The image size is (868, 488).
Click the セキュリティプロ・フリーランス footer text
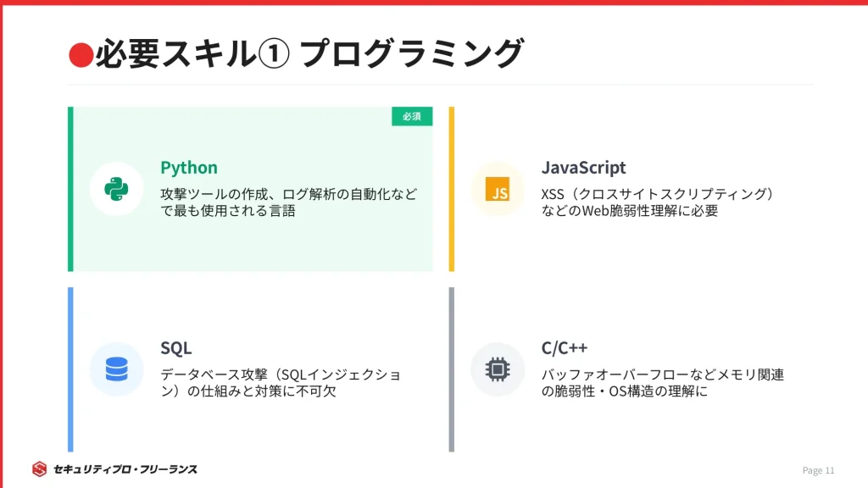125,469
